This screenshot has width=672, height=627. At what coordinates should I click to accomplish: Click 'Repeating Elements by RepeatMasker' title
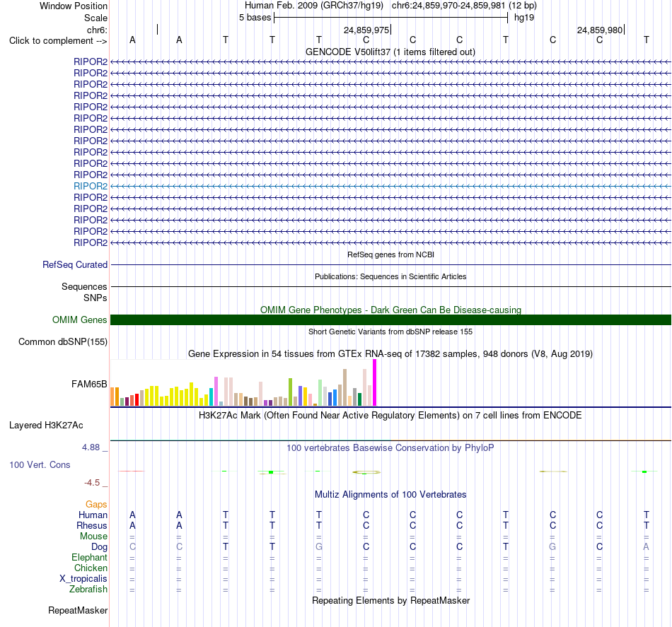tap(391, 600)
